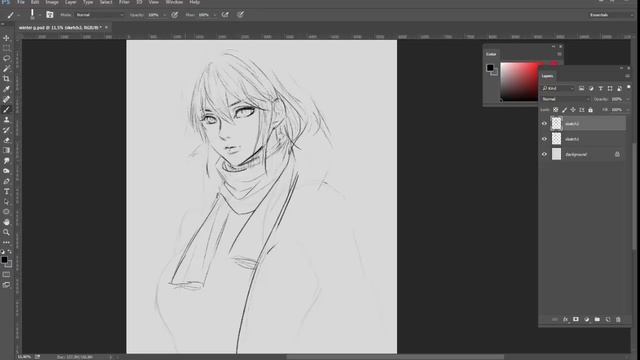Add a layer mask

[x=576, y=320]
